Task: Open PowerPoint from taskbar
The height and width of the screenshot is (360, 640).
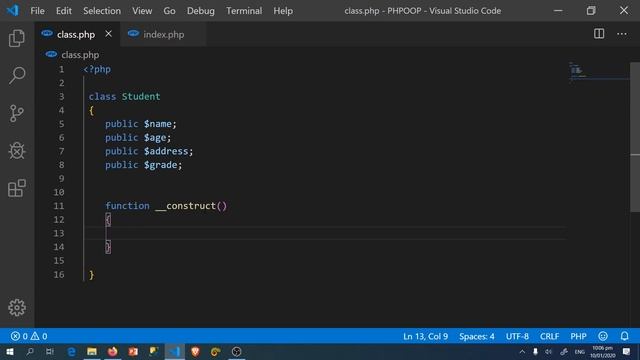Action: (133, 351)
